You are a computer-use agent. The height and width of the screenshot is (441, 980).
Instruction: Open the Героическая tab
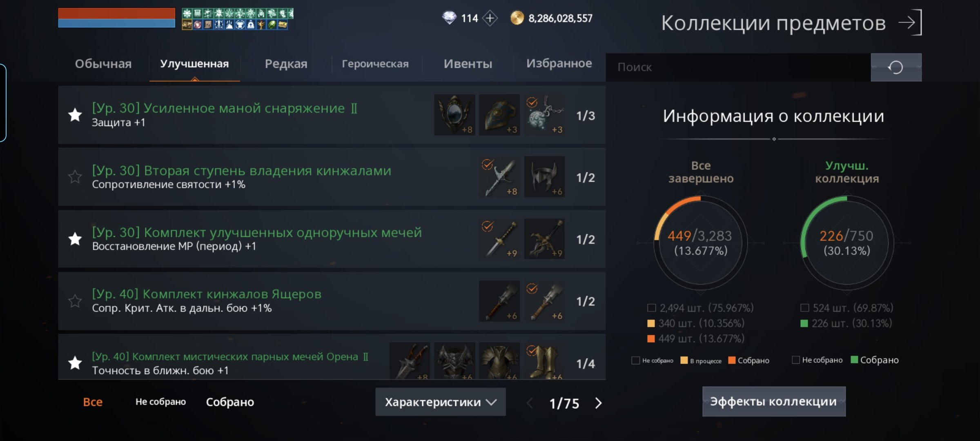point(375,64)
